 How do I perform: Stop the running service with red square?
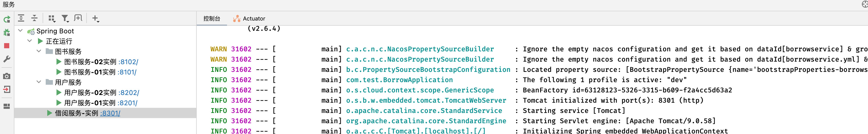click(7, 46)
